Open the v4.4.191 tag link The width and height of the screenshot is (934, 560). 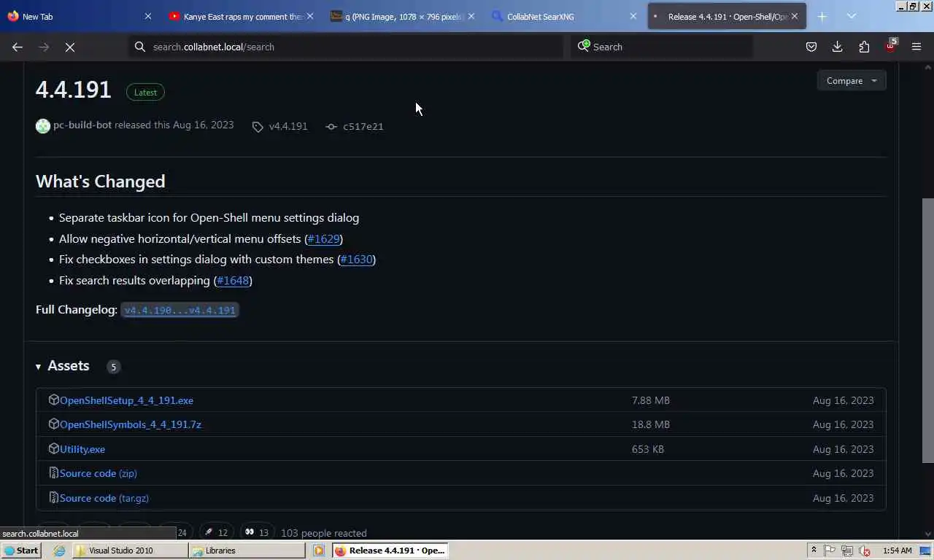pyautogui.click(x=288, y=126)
